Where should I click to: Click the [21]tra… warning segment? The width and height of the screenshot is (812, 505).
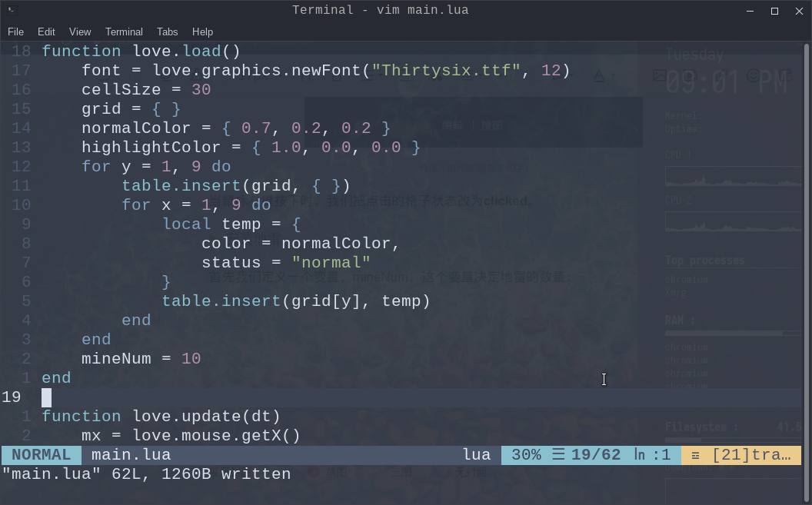coord(741,455)
